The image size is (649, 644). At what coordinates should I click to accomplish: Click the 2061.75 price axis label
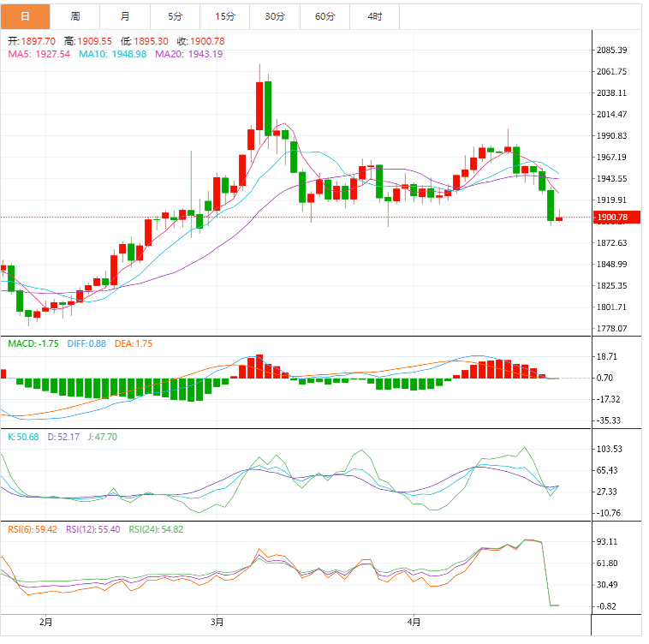click(611, 72)
